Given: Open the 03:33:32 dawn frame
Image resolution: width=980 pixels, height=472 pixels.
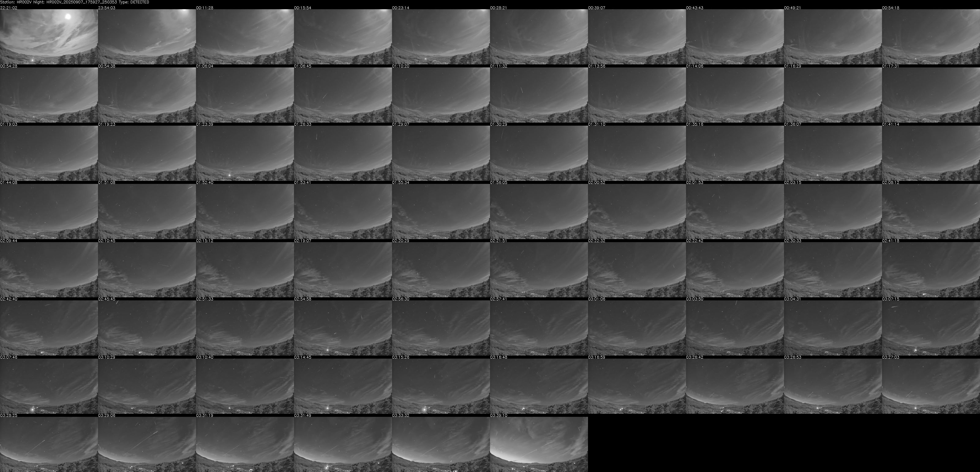Looking at the screenshot, I should coord(441,444).
